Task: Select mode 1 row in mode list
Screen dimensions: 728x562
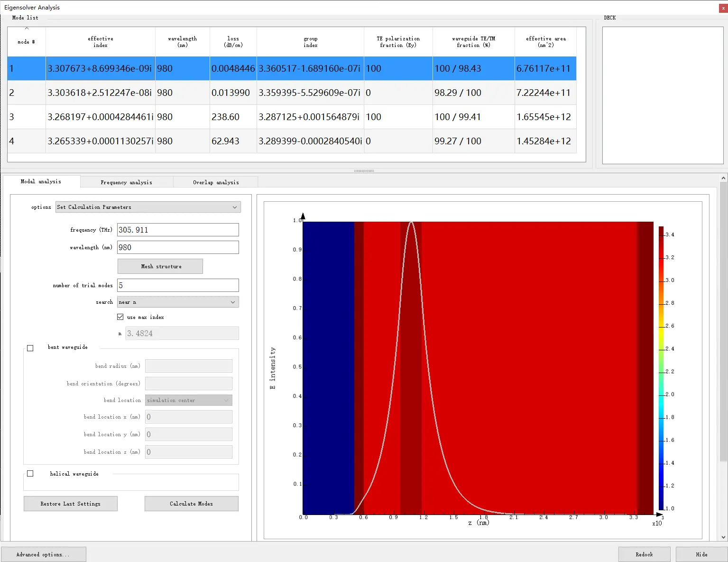Action: [292, 68]
